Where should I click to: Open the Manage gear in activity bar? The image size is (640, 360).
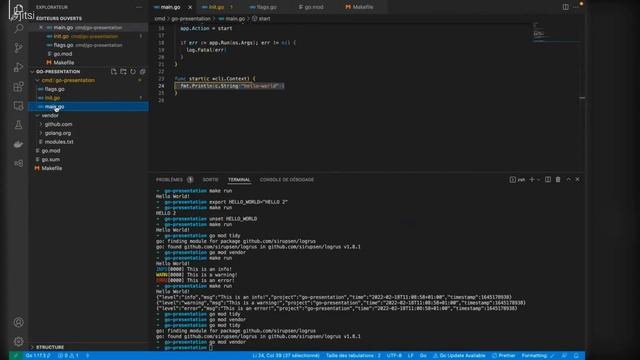pyautogui.click(x=18, y=341)
